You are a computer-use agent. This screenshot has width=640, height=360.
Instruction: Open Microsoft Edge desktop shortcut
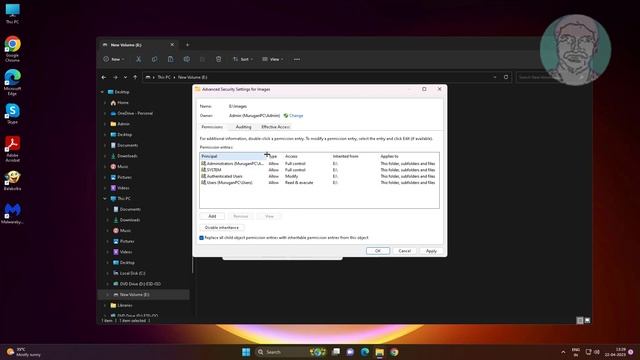(x=12, y=82)
